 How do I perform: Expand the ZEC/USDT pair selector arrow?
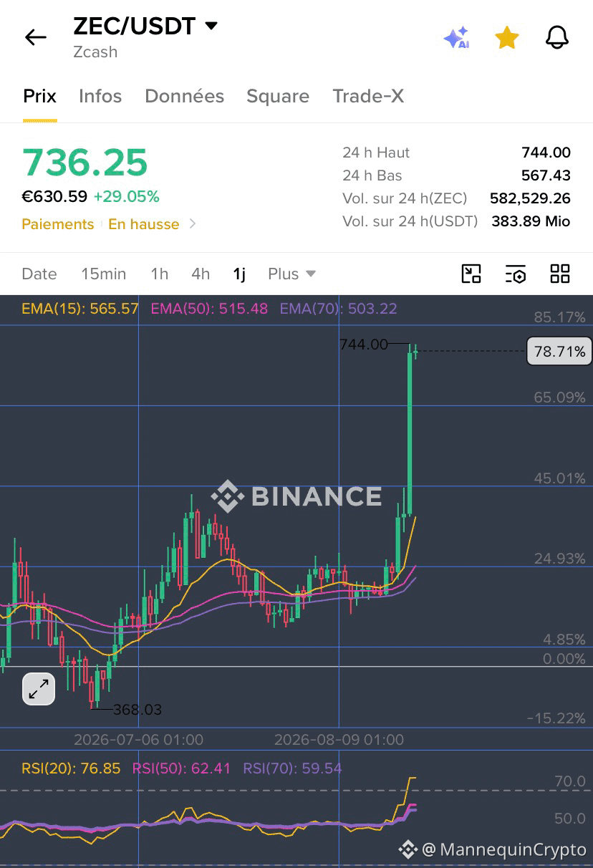tap(211, 26)
